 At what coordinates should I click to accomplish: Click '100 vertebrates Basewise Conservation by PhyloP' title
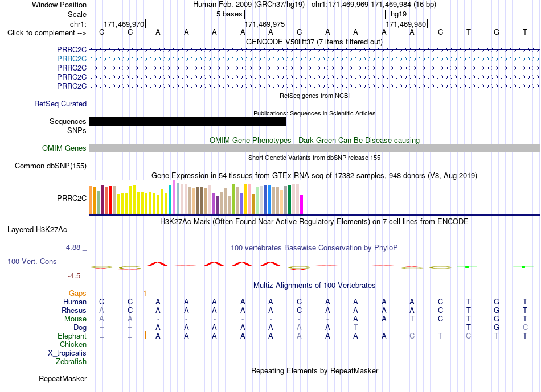click(x=314, y=248)
